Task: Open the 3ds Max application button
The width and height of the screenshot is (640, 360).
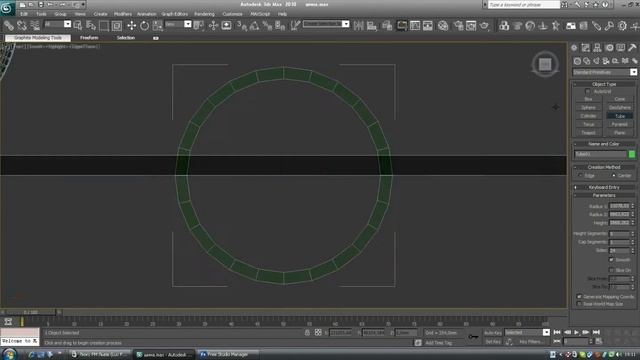Action: 7,8
